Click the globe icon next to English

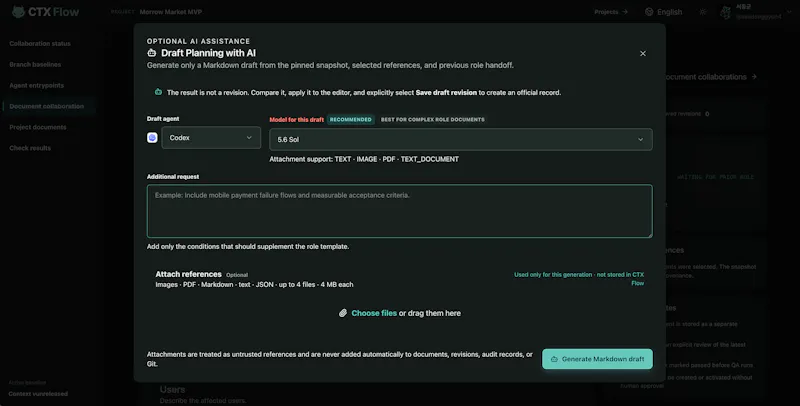(x=649, y=12)
